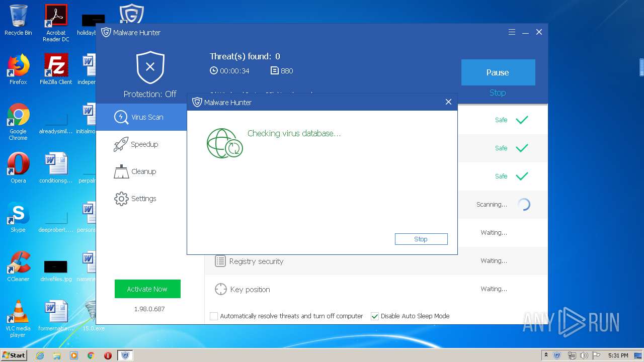Click the taskbar clock showing 5:31 PM
Image resolution: width=644 pixels, height=362 pixels.
coord(618,355)
